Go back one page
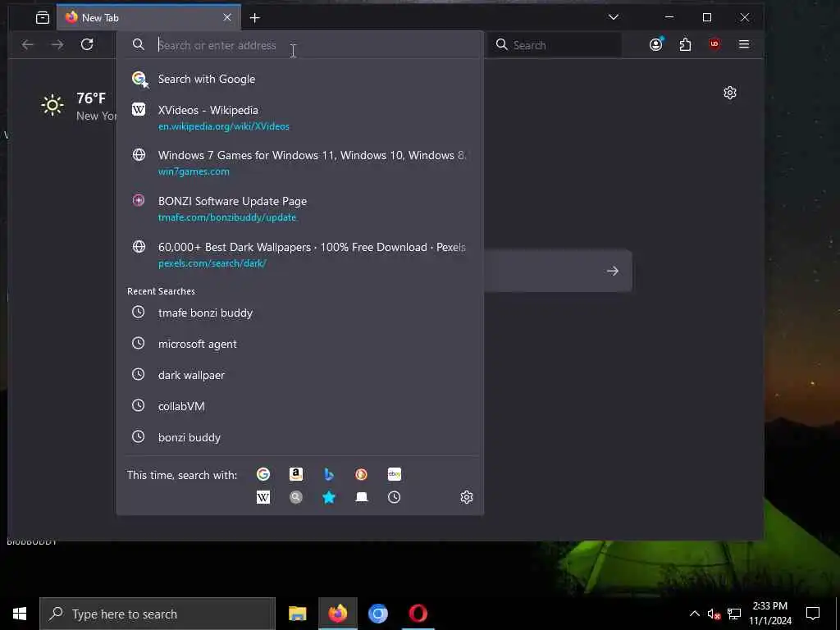Screen dimensions: 840x630 click(x=27, y=44)
